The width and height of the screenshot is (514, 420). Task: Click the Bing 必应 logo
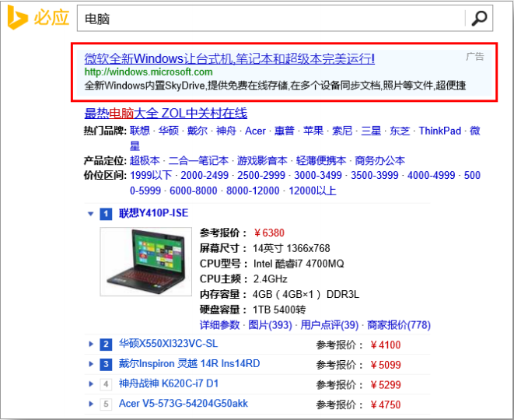click(39, 18)
